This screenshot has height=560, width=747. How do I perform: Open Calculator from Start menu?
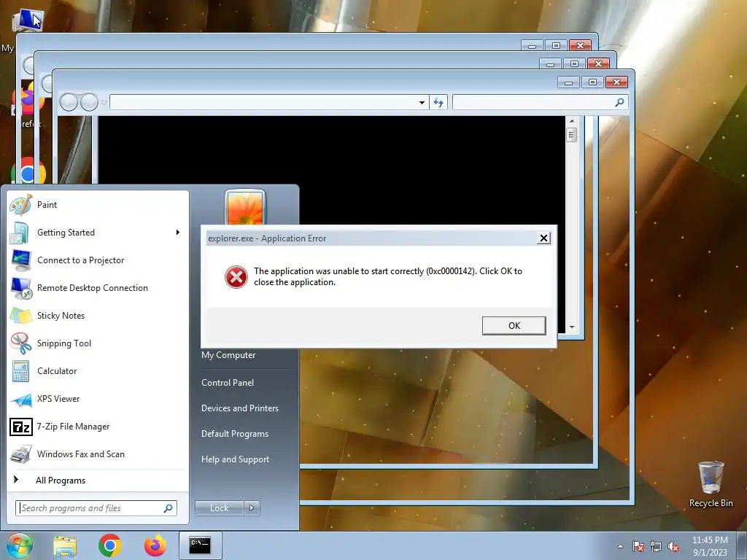coord(98,371)
